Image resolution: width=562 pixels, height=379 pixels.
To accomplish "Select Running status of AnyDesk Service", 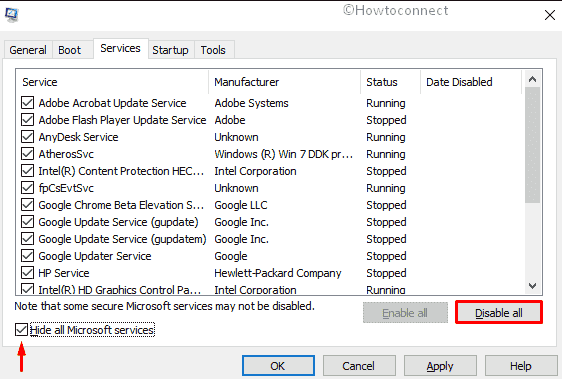I will pyautogui.click(x=386, y=137).
